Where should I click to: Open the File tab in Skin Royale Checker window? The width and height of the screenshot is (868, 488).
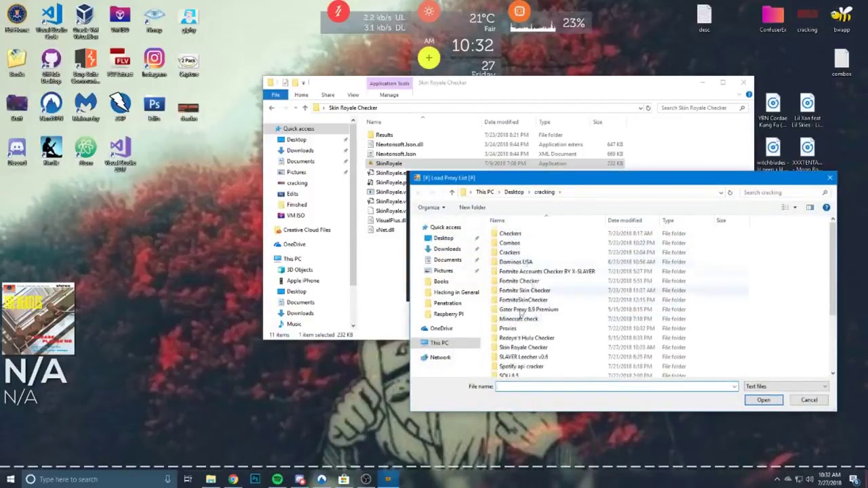pos(276,95)
